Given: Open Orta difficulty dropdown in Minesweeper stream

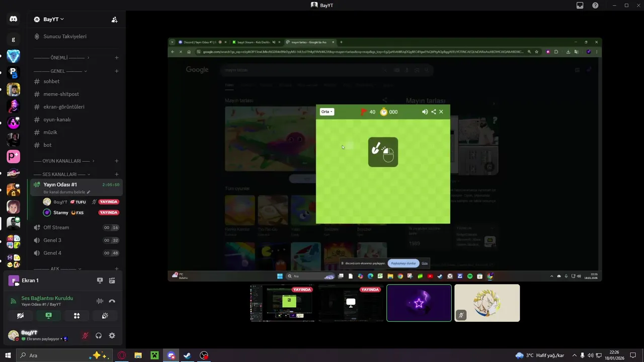Looking at the screenshot, I should 327,112.
